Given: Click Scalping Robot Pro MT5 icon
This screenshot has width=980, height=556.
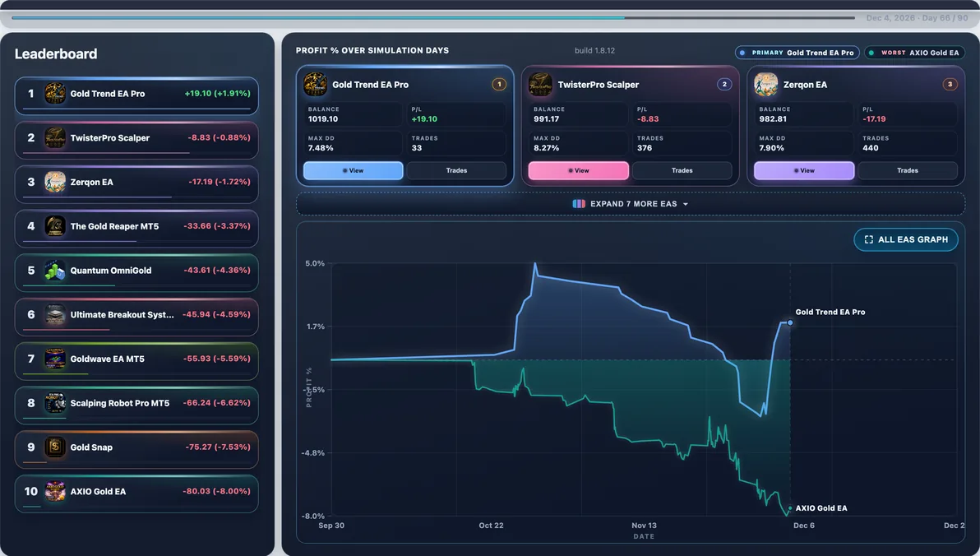Looking at the screenshot, I should [55, 403].
